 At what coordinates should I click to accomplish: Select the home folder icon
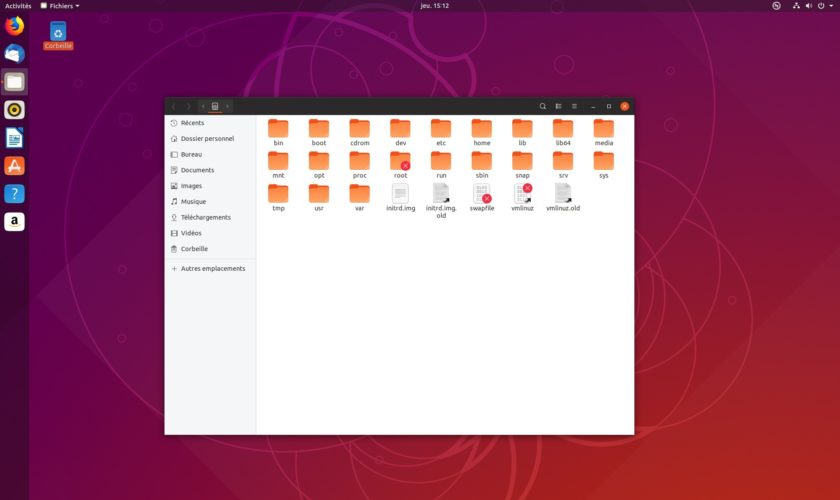click(x=482, y=129)
